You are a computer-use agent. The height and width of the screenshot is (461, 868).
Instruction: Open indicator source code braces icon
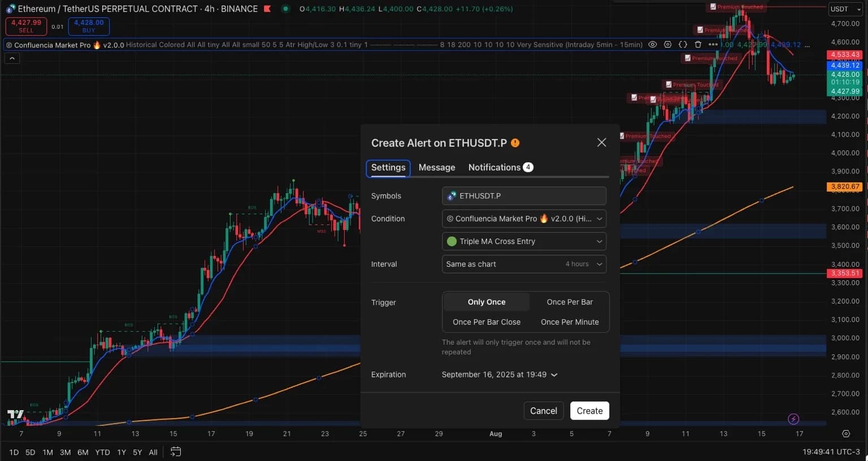point(683,45)
